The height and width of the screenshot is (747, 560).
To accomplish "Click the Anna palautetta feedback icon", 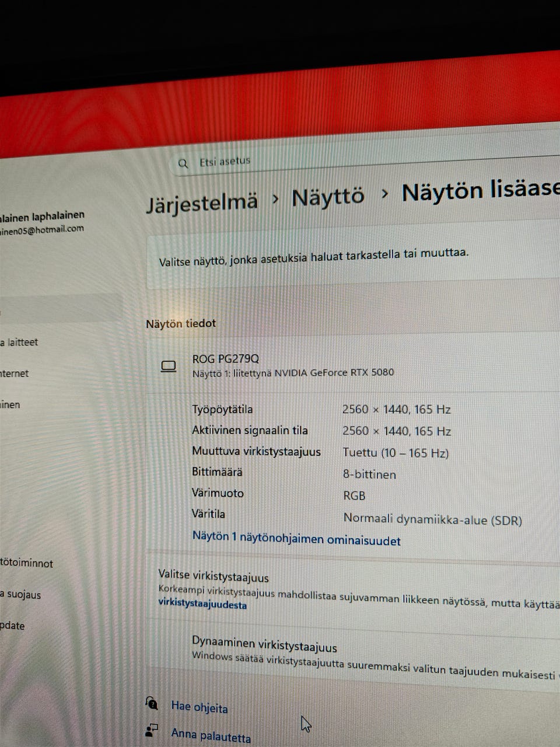I will (152, 729).
